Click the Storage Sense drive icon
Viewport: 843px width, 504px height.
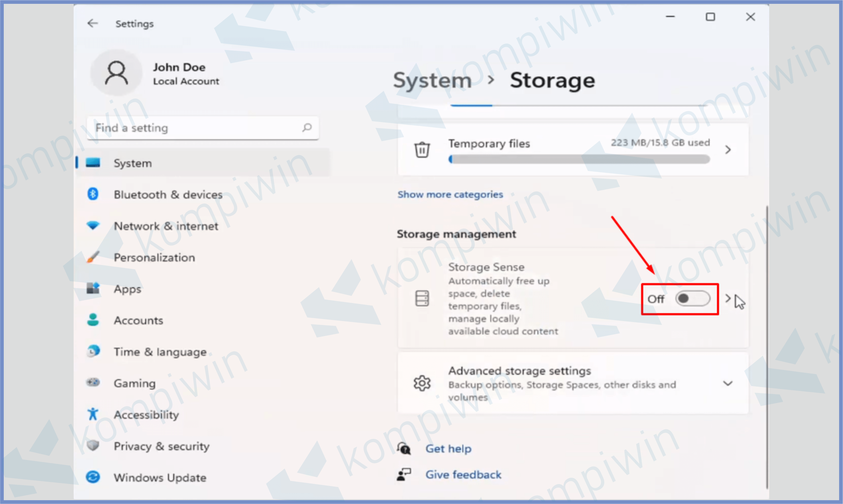[x=422, y=298]
